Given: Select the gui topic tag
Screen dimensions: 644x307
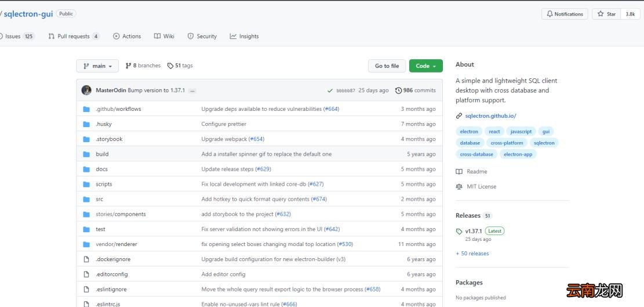Looking at the screenshot, I should click(546, 132).
